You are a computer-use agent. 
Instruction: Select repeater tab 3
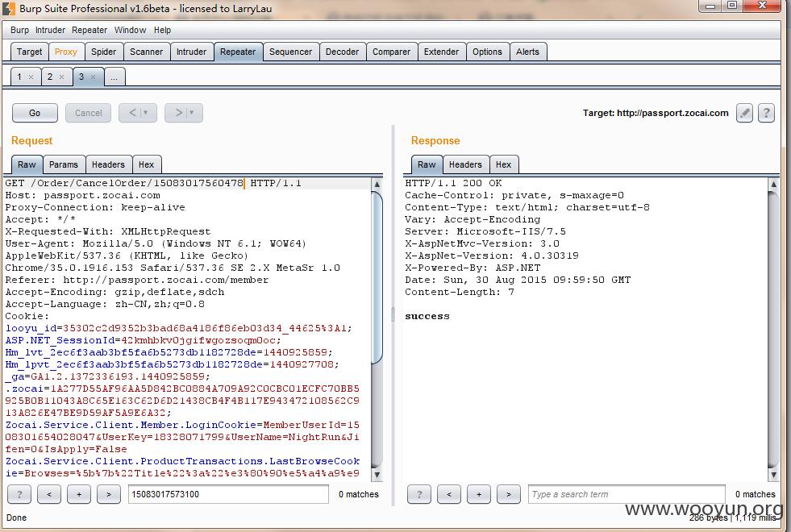[81, 77]
